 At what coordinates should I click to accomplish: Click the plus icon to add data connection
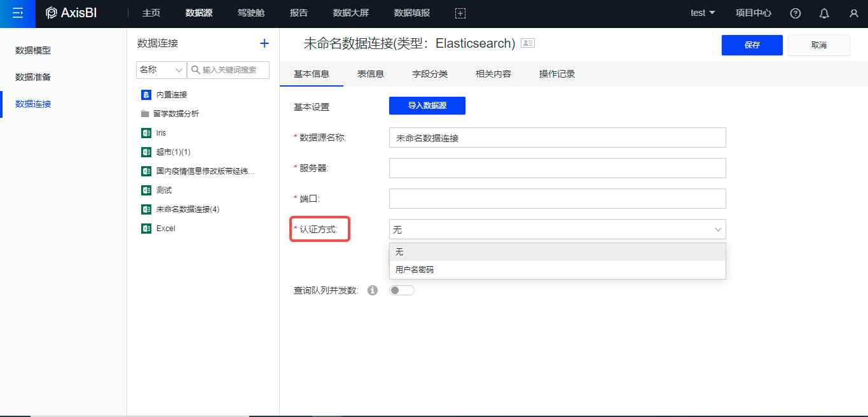pos(265,43)
